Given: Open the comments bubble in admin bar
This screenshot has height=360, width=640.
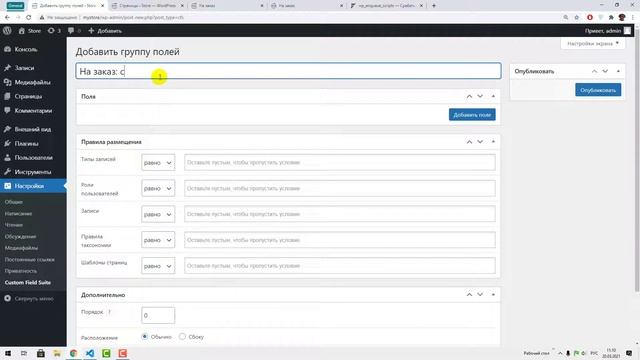Looking at the screenshot, I should (x=74, y=31).
